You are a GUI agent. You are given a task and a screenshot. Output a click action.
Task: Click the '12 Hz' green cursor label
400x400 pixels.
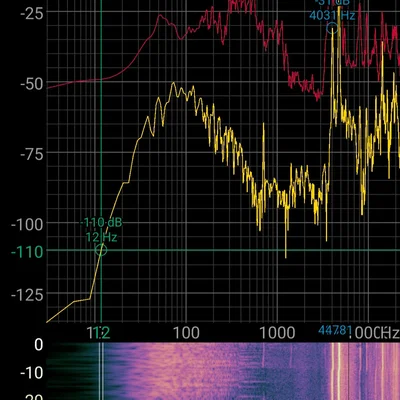tap(102, 237)
